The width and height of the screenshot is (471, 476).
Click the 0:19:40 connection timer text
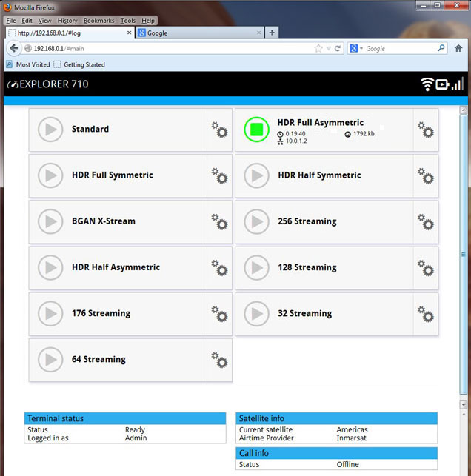(x=295, y=134)
